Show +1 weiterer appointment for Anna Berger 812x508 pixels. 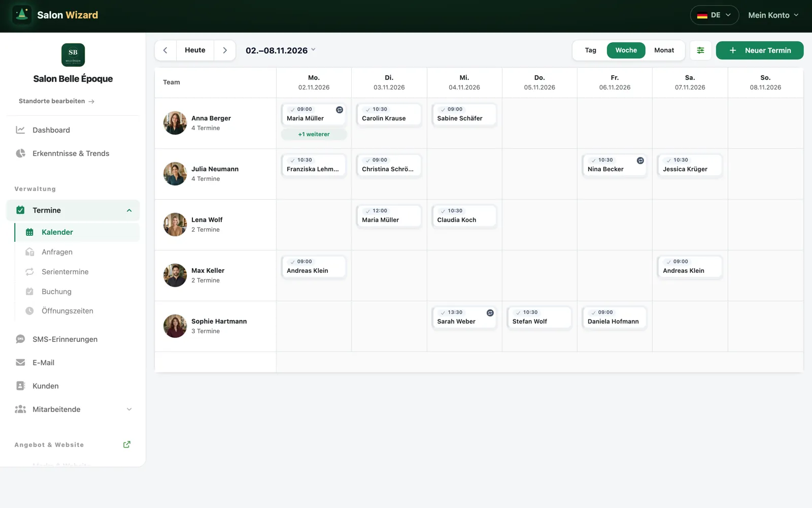tap(314, 134)
